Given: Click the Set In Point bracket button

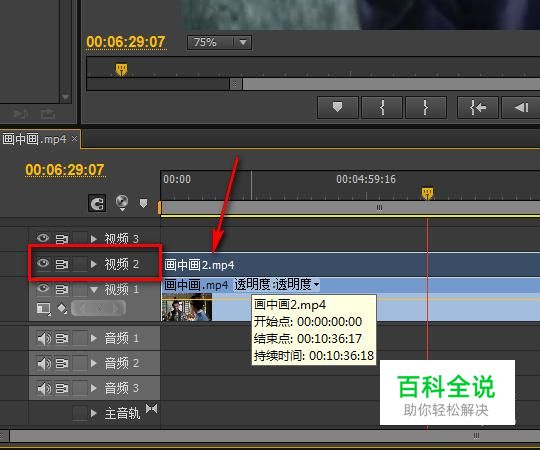Looking at the screenshot, I should point(382,108).
